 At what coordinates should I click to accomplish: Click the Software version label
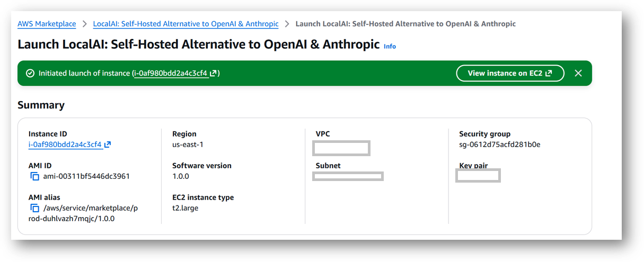[x=202, y=166]
